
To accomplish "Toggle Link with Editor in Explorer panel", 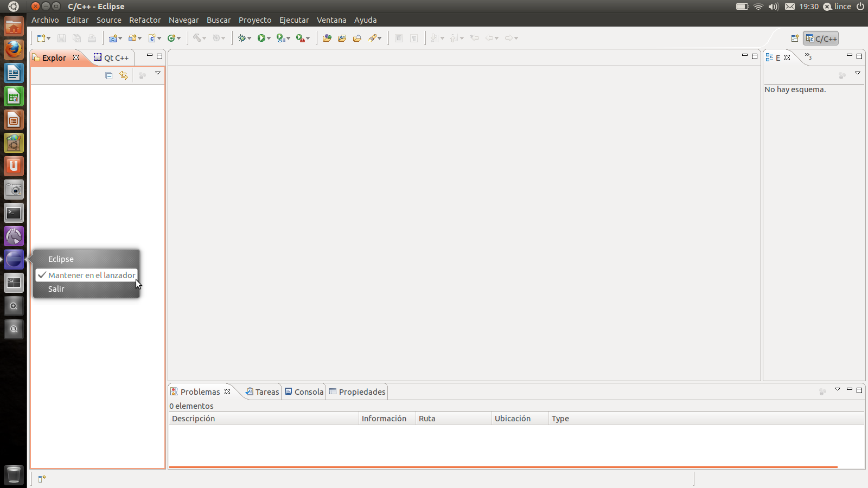I will coord(124,75).
